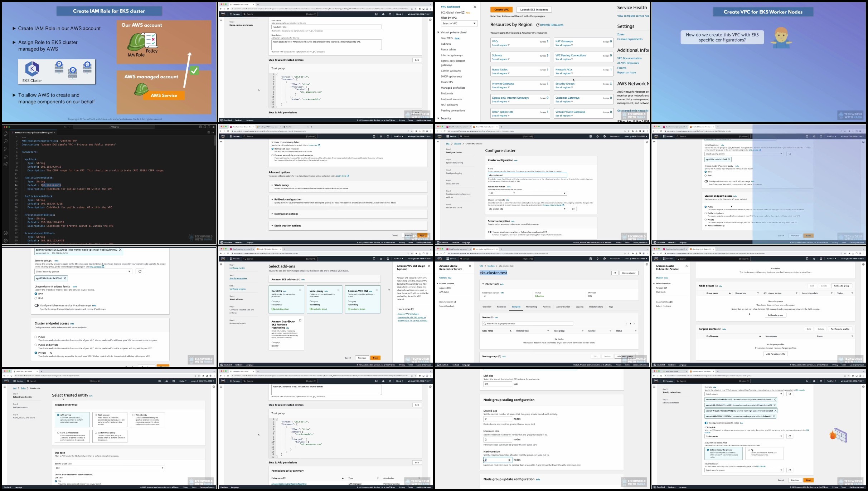The height and width of the screenshot is (491, 868).
Task: Select Preserve successfully provisioned resources radio
Action: pos(272,155)
